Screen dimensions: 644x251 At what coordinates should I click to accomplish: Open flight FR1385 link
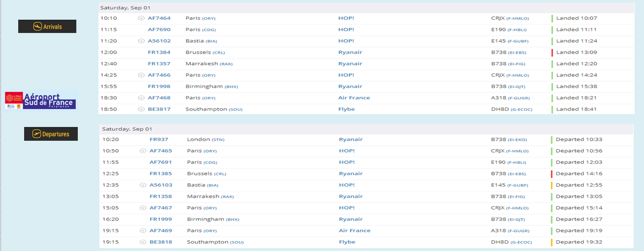tap(161, 173)
